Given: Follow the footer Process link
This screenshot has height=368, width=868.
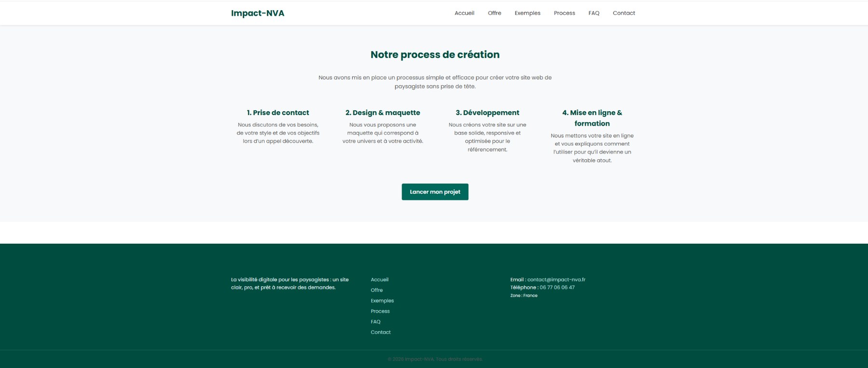Looking at the screenshot, I should [380, 311].
